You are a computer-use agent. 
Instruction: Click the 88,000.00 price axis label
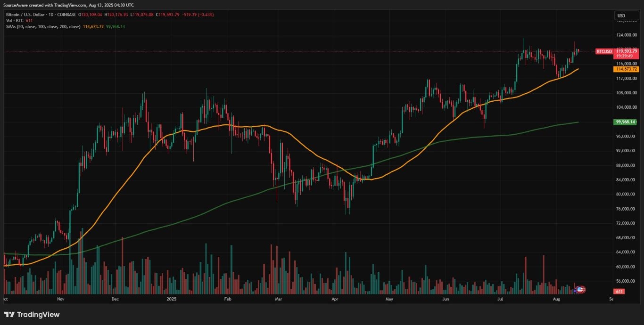[626, 165]
